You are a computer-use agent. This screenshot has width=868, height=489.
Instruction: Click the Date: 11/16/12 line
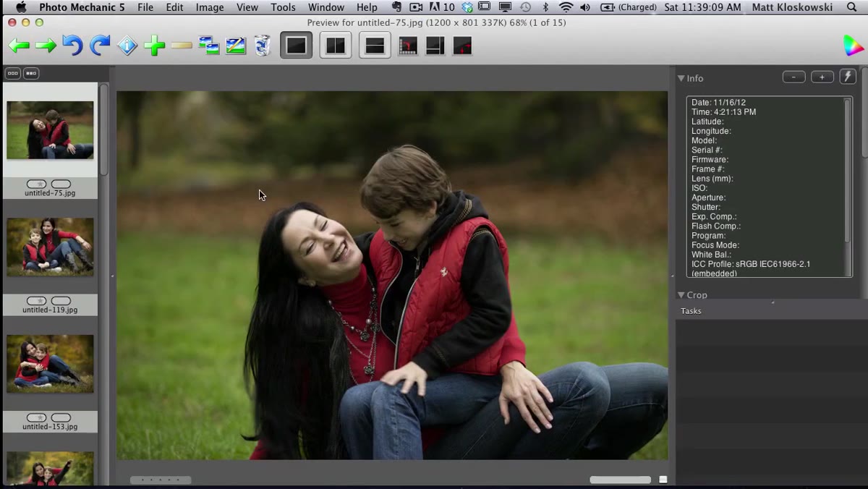click(718, 103)
